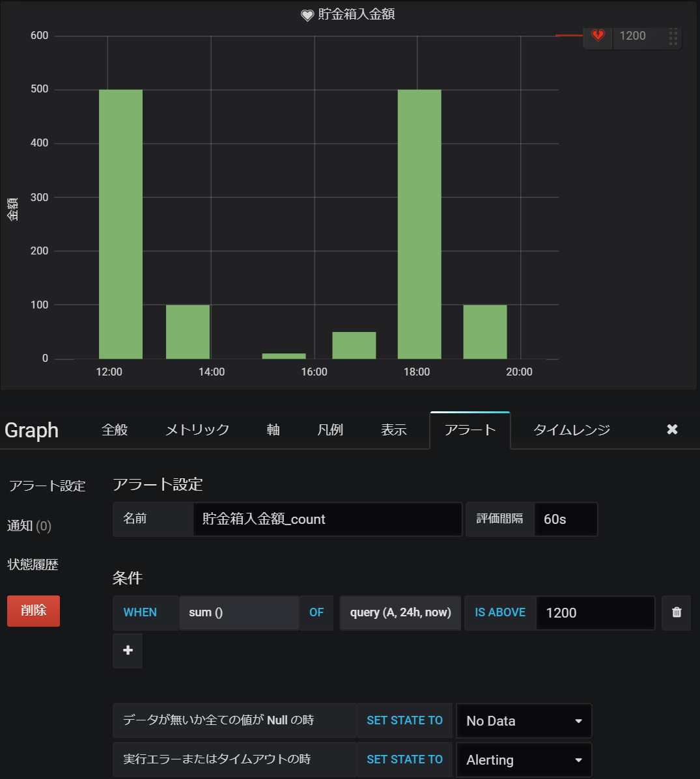Edit the condition threshold field 1200

595,612
